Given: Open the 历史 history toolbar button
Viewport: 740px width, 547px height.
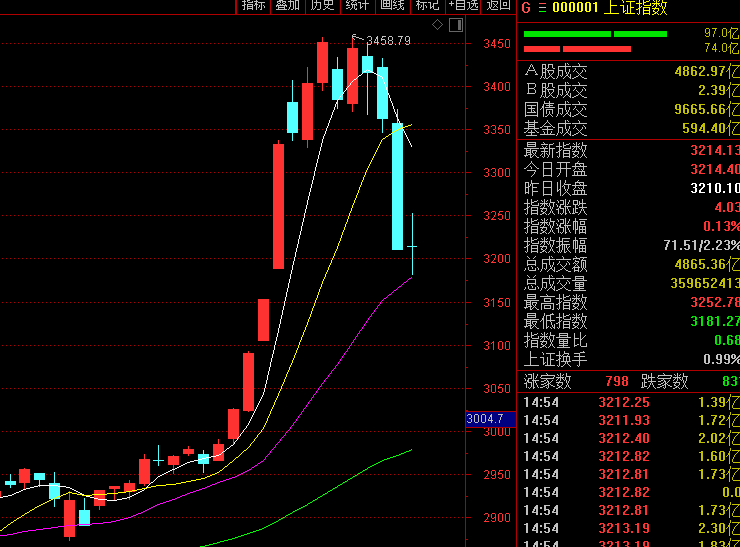Looking at the screenshot, I should 323,6.
